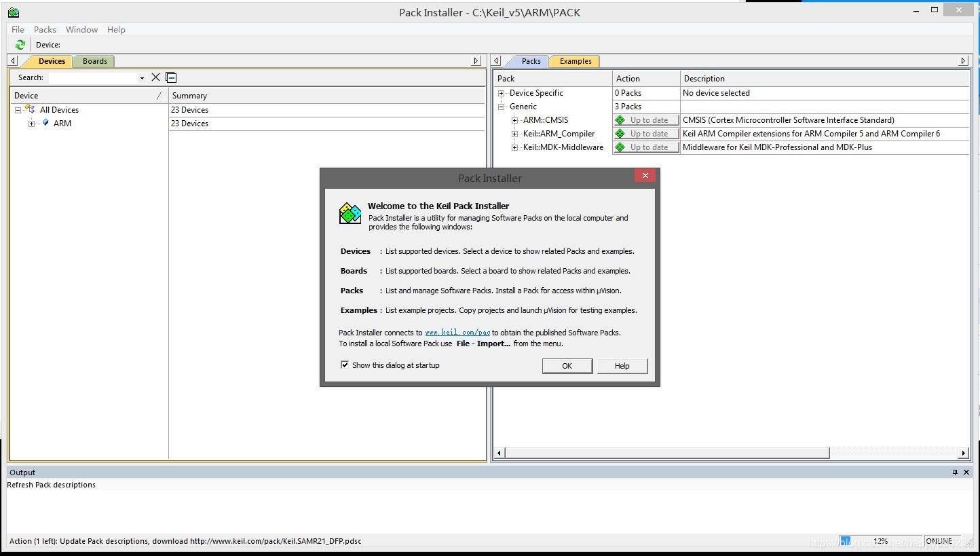Screen dimensions: 980x556
Task: Click 'No device selected' description text
Action: [716, 93]
